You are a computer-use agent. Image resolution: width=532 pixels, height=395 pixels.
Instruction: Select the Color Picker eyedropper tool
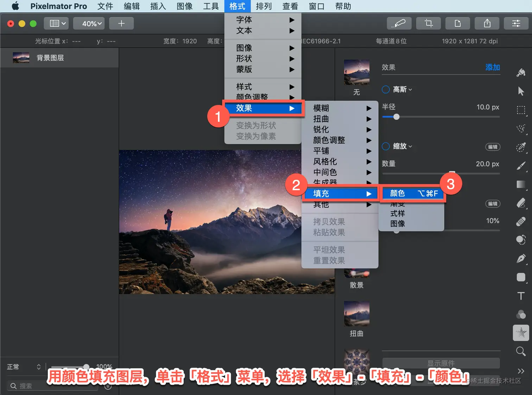pyautogui.click(x=521, y=147)
